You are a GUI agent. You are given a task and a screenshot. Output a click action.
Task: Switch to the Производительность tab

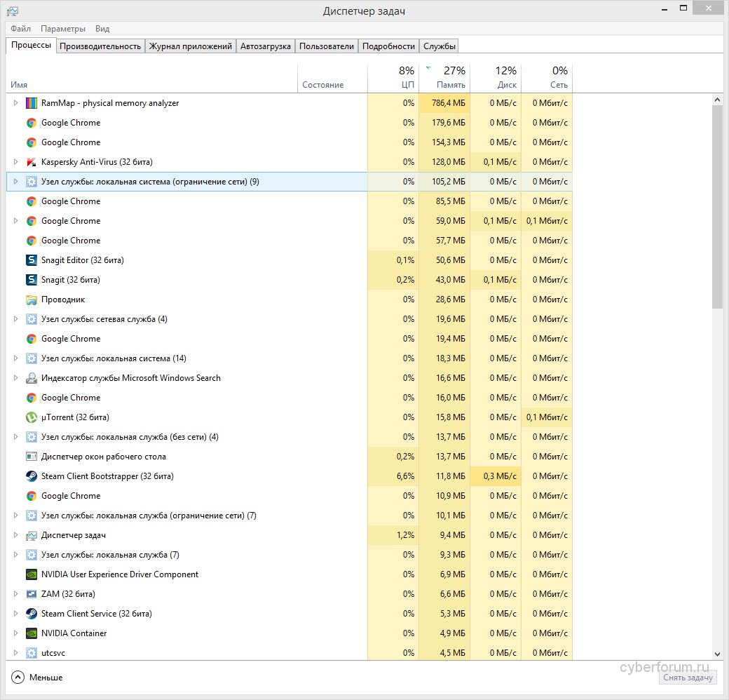click(x=100, y=46)
